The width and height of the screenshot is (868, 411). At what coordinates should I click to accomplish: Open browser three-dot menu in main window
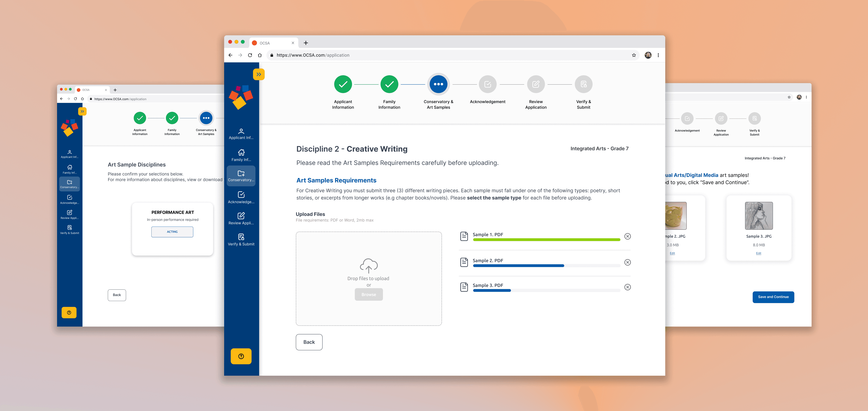click(x=658, y=55)
